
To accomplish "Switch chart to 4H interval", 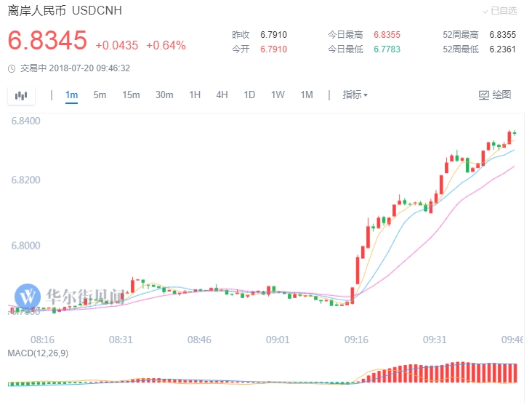I will pos(222,95).
